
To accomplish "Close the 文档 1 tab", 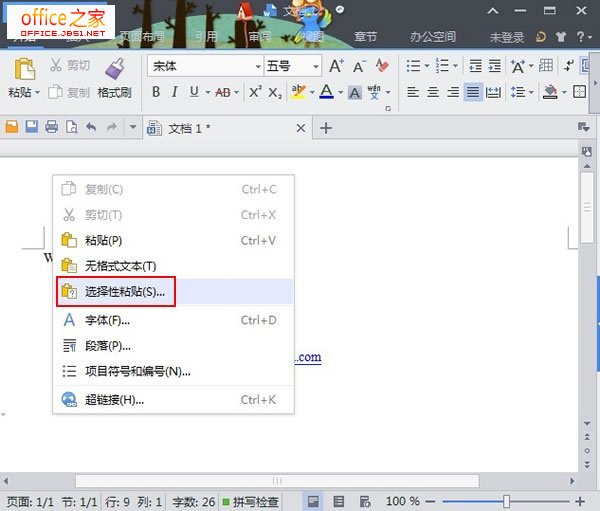I will (x=301, y=128).
